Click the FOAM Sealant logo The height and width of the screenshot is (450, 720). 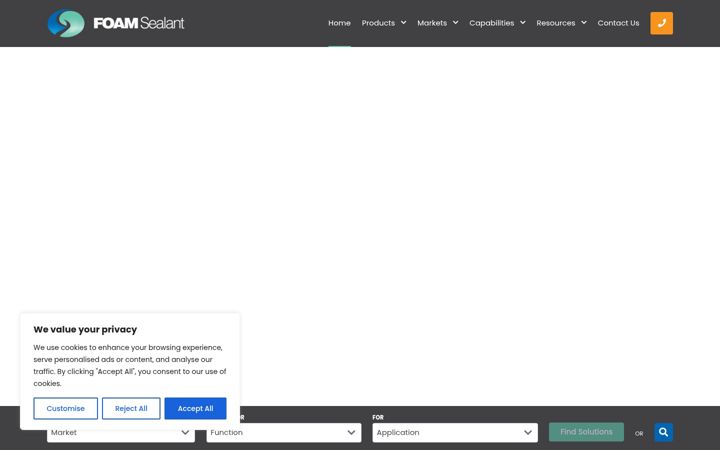(x=116, y=23)
